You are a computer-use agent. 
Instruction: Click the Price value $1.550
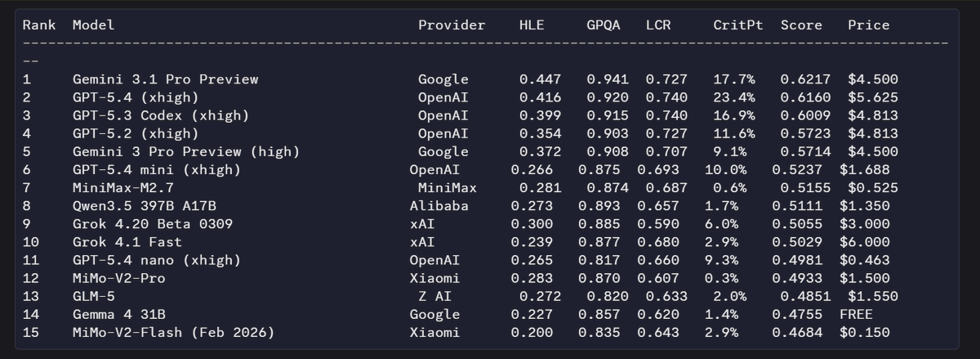pos(873,296)
